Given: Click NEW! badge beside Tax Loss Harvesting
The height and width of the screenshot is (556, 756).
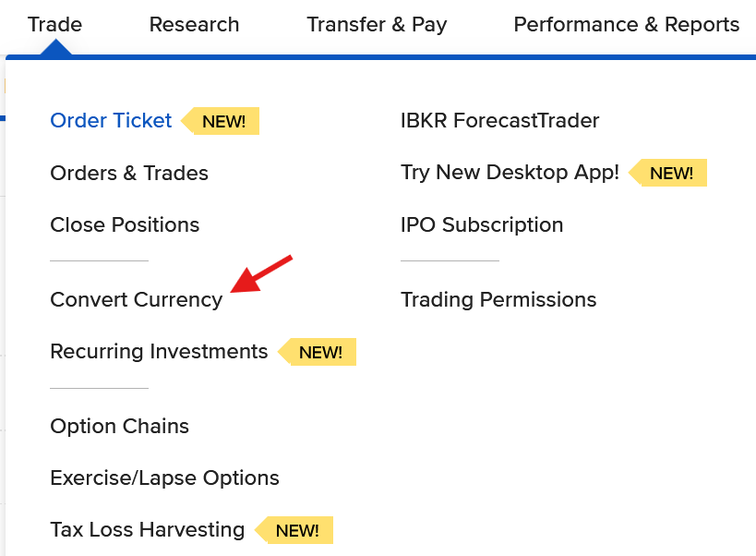Looking at the screenshot, I should click(297, 531).
